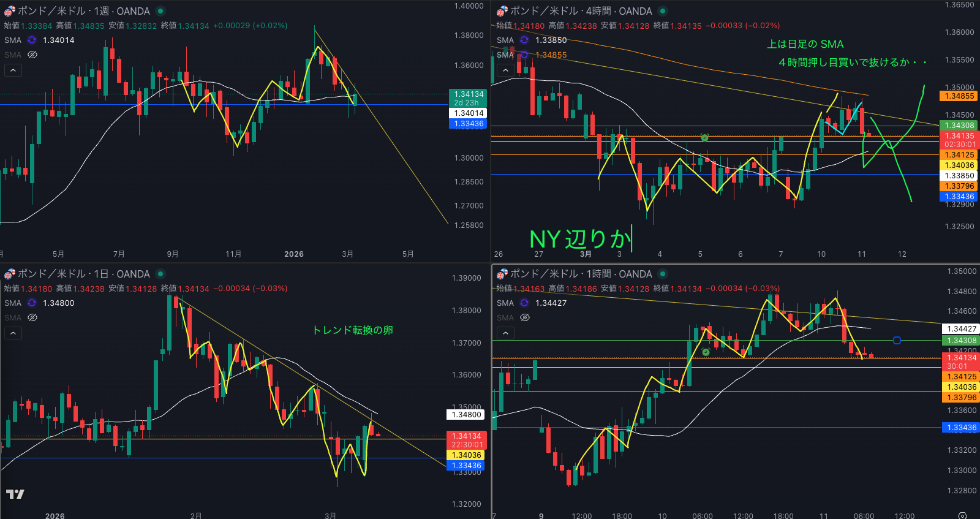Click the SMA indicator icon on weekly chart

point(32,40)
